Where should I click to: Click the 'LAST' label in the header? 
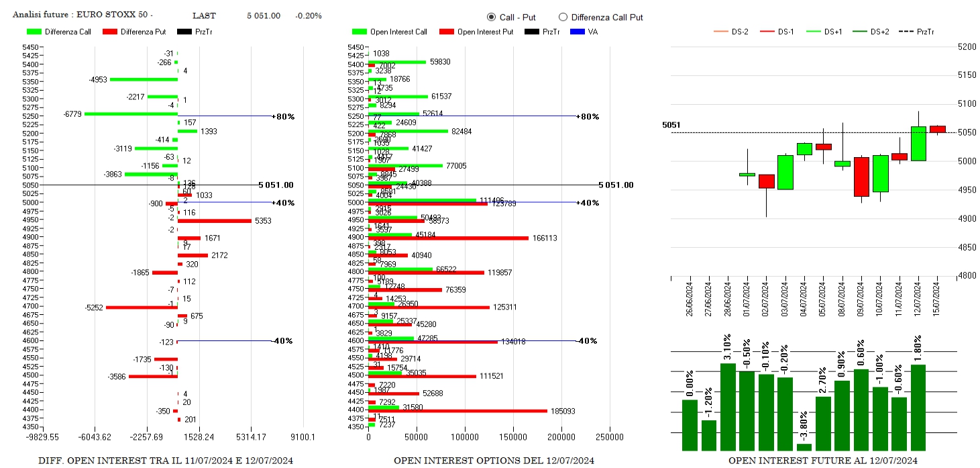click(x=204, y=15)
